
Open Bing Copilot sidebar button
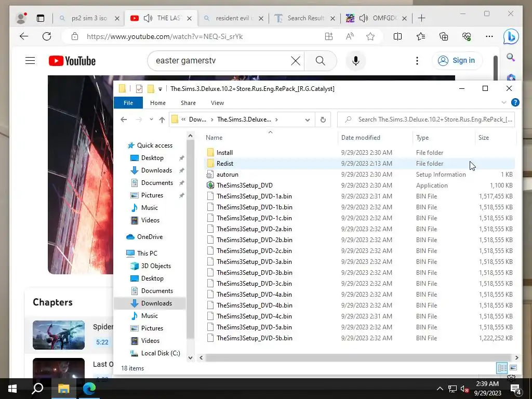click(x=511, y=36)
